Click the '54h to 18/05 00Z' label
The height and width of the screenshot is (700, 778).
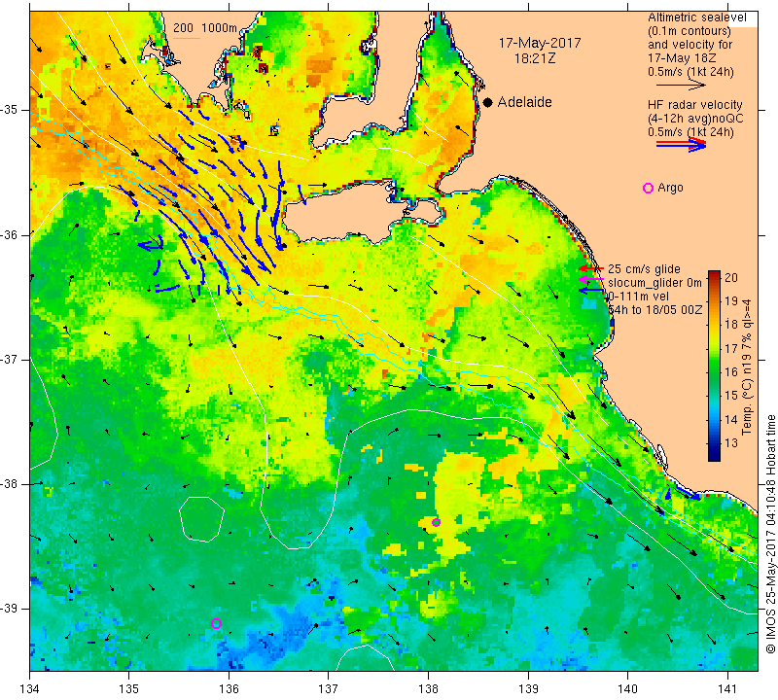pyautogui.click(x=654, y=309)
